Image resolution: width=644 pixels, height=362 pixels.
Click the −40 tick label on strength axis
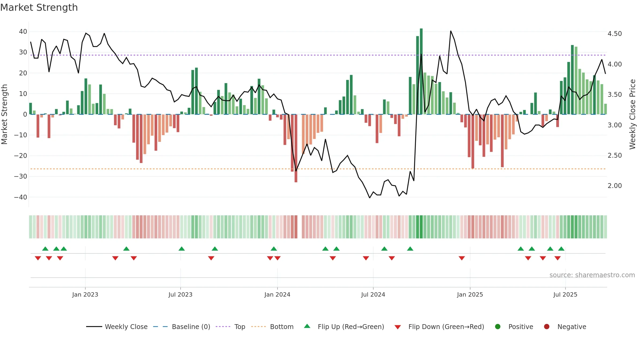pyautogui.click(x=21, y=197)
